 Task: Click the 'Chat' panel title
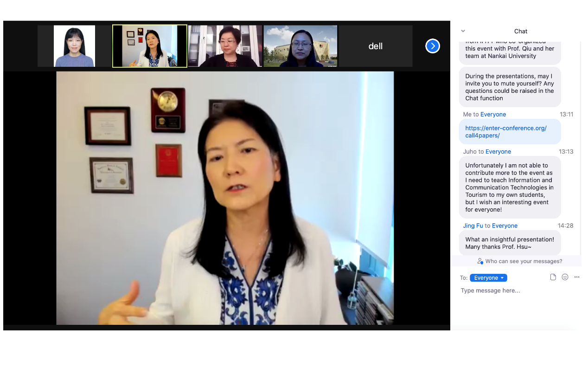[x=520, y=31]
